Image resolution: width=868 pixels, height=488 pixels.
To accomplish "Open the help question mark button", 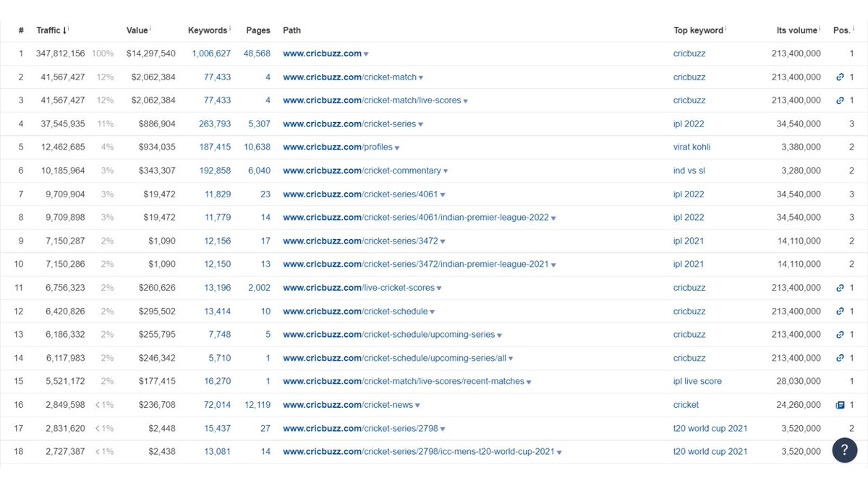I will [x=844, y=450].
